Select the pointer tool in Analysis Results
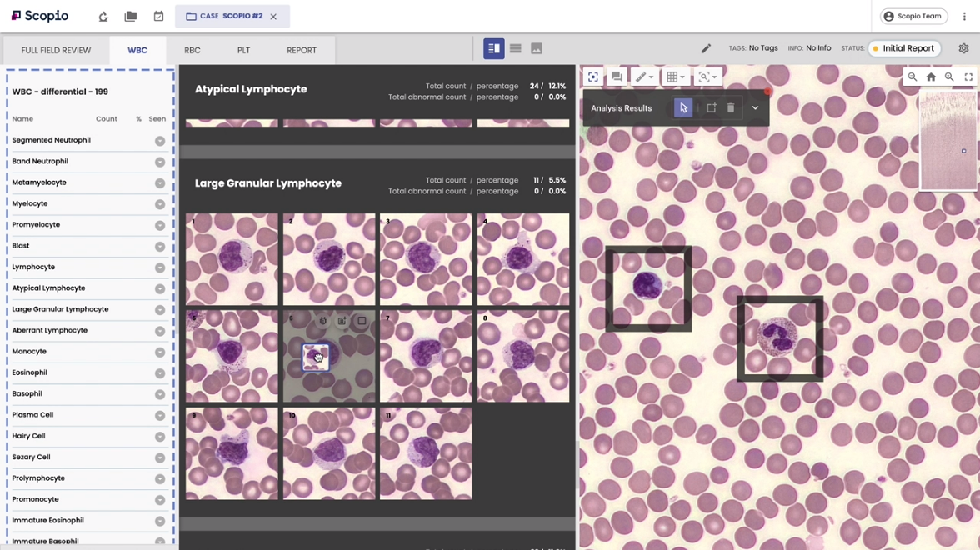980x550 pixels. [683, 108]
